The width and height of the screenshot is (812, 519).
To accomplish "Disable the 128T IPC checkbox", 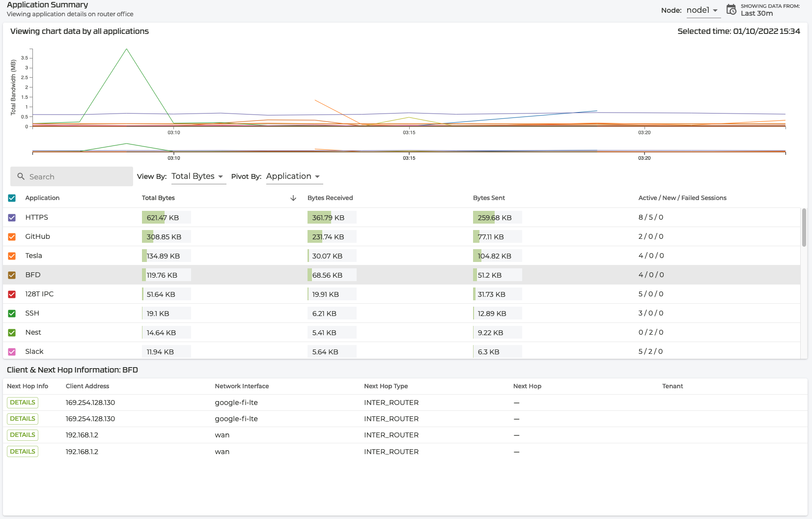I will (12, 294).
